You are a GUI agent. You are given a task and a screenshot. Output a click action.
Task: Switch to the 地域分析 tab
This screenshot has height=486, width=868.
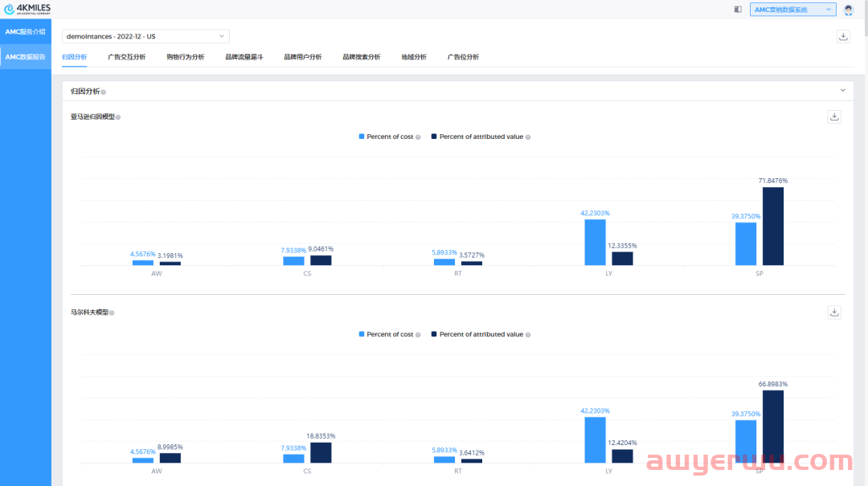point(414,57)
